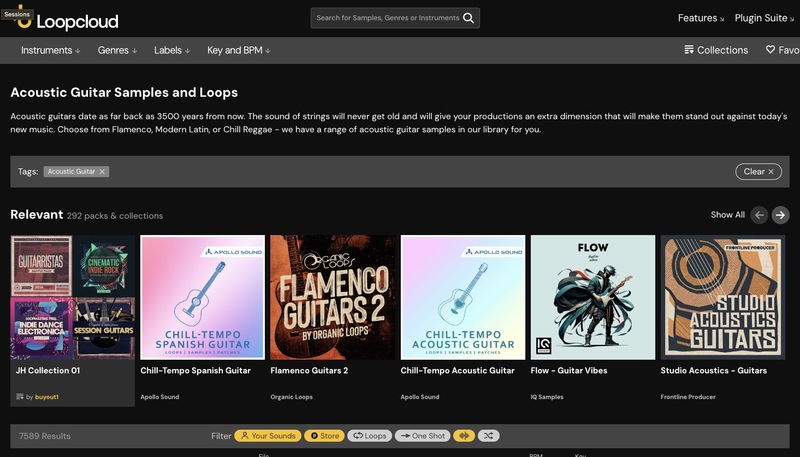Image resolution: width=800 pixels, height=457 pixels.
Task: Go to next relevant packs arrow
Action: [781, 215]
